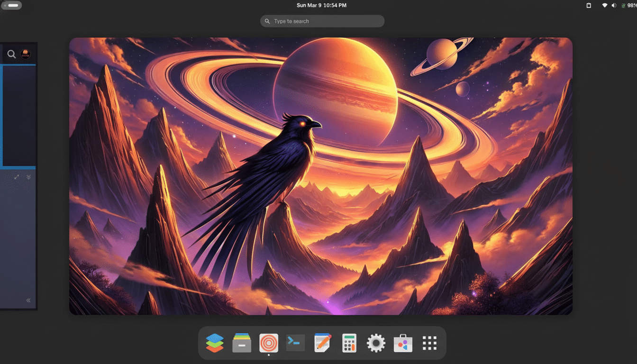
Task: Open the Calculator
Action: 349,342
